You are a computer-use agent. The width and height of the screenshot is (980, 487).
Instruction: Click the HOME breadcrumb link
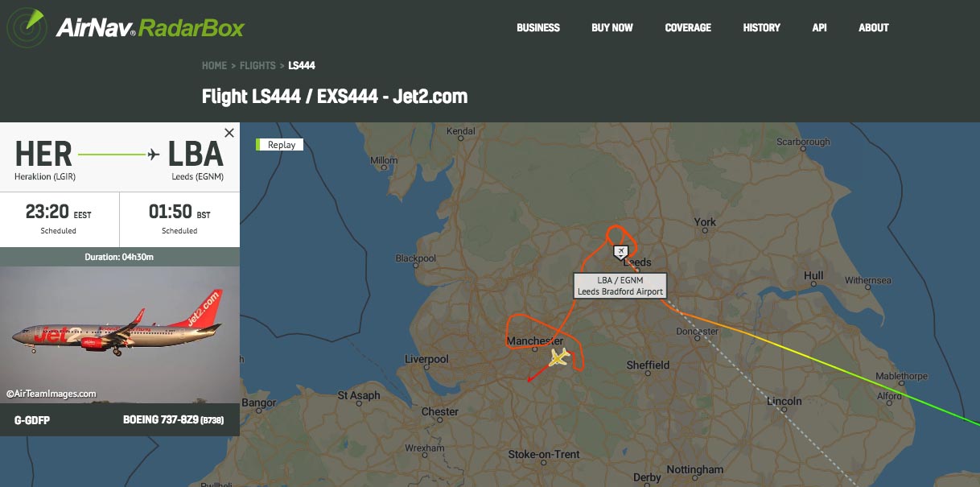(x=214, y=65)
